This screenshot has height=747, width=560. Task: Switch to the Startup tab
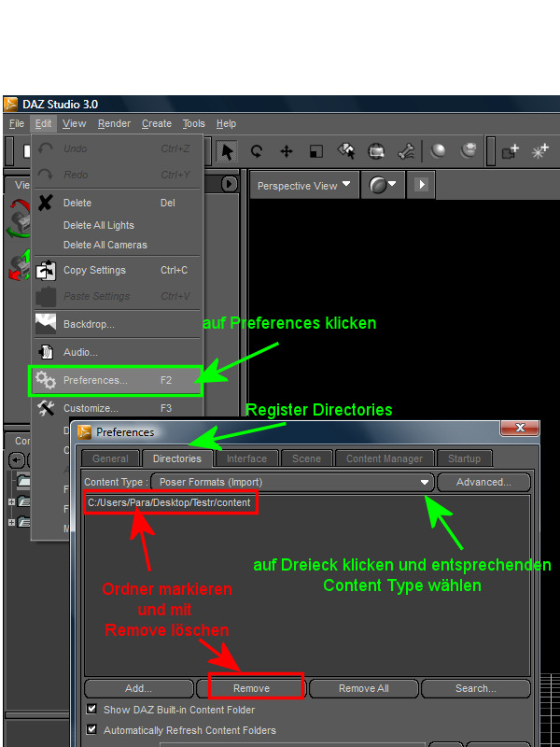coord(464,458)
